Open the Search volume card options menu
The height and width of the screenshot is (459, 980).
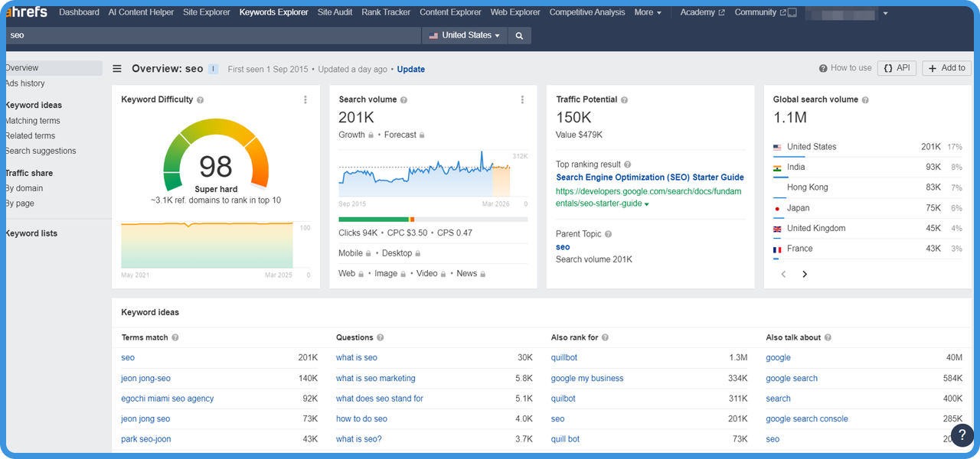[x=522, y=99]
